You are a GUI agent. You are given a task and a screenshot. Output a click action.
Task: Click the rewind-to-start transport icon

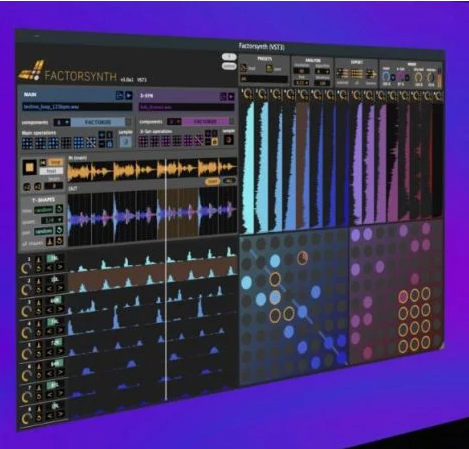(43, 162)
